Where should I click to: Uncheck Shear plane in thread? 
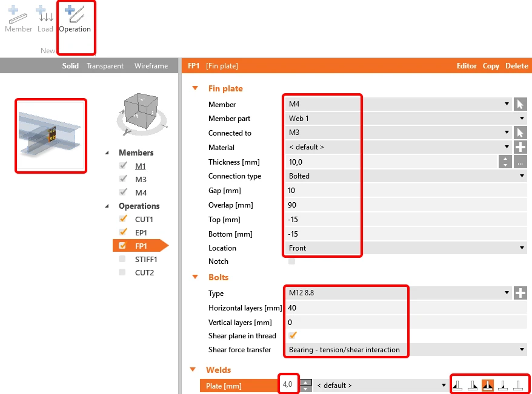[293, 335]
